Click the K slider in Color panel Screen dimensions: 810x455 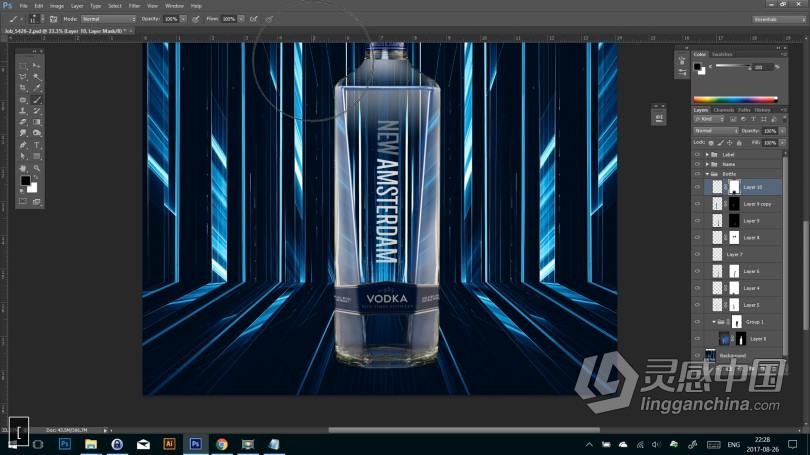tap(733, 67)
